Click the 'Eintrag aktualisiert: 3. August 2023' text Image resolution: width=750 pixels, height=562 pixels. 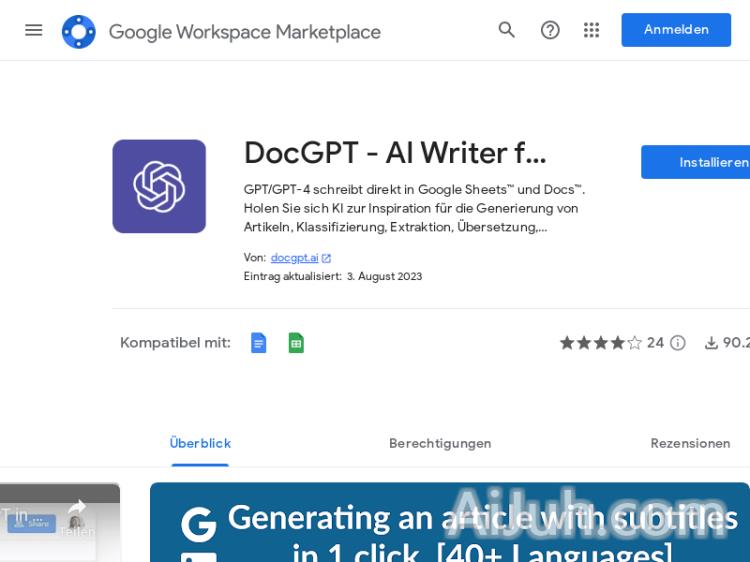click(333, 276)
